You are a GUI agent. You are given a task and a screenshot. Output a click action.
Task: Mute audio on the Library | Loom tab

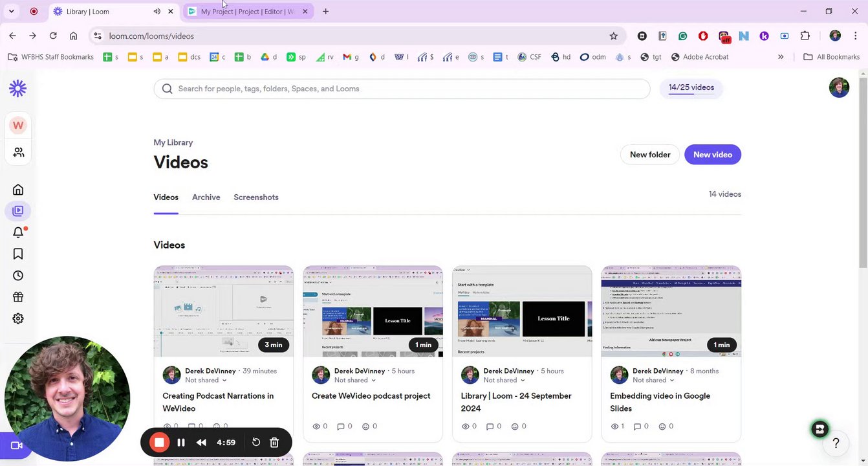coord(157,12)
